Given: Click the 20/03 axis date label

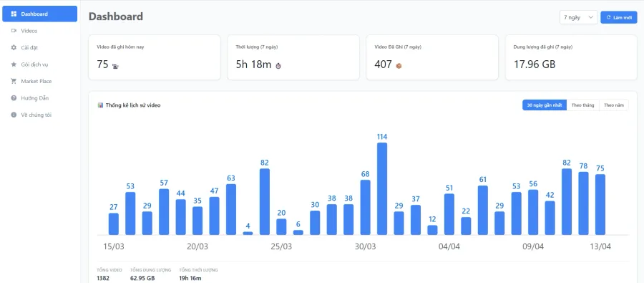Looking at the screenshot, I should 197,246.
